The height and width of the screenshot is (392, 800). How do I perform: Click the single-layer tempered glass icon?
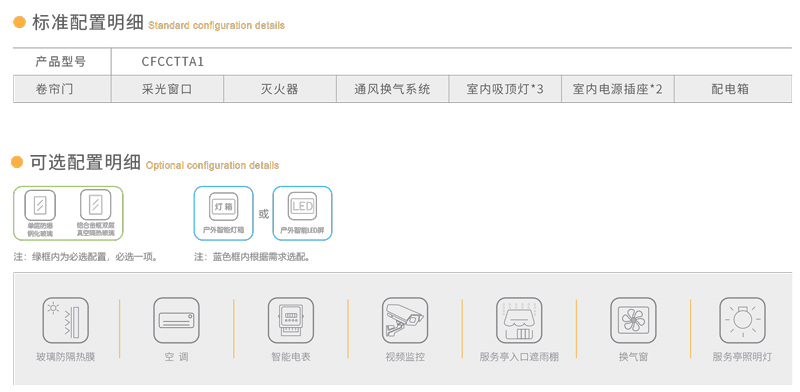(x=40, y=205)
